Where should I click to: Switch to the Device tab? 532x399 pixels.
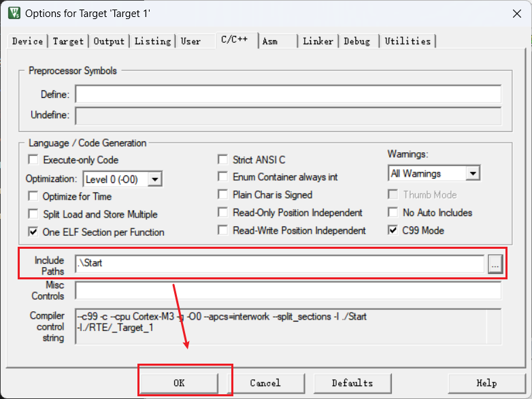(27, 41)
